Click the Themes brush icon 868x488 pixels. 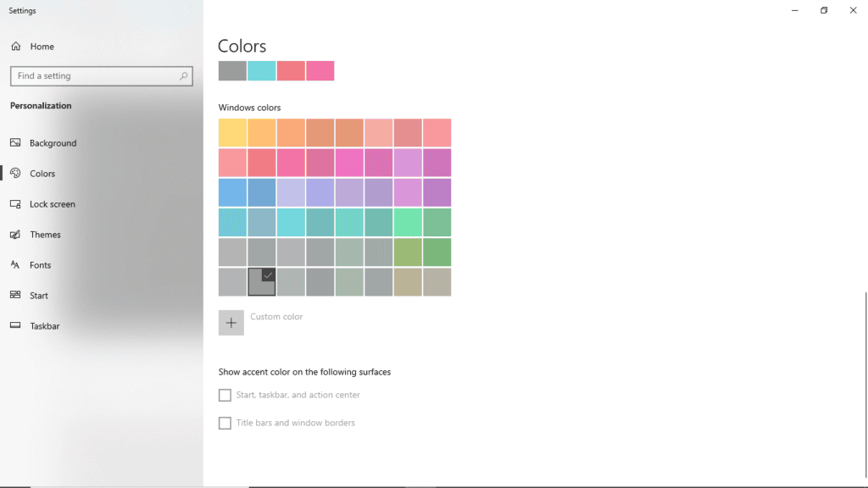15,235
